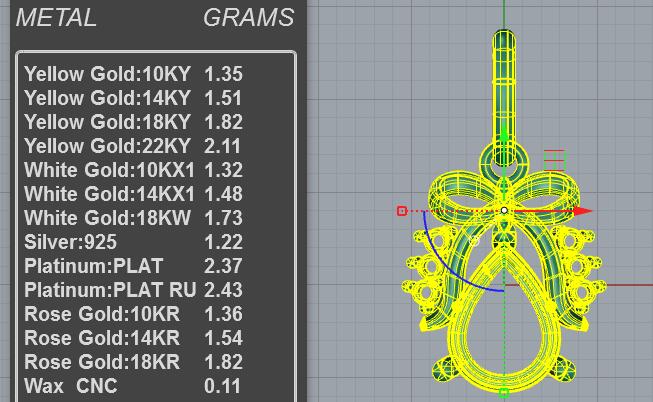Select the pendant's vertical bail loop

click(504, 98)
